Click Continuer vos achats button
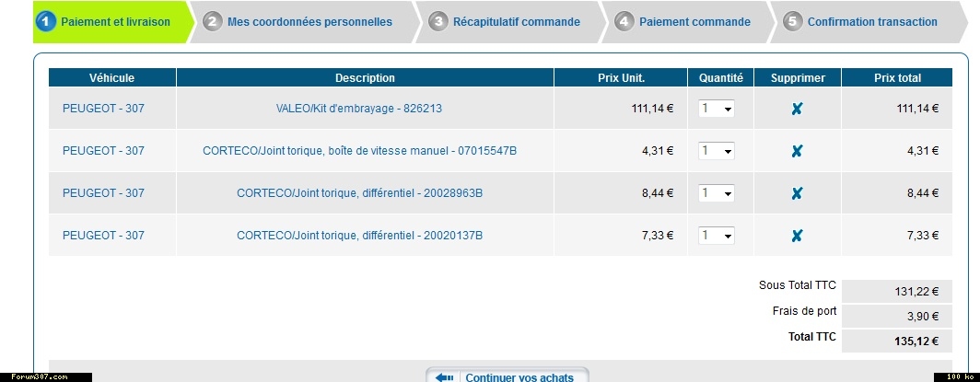The image size is (980, 382). click(519, 376)
